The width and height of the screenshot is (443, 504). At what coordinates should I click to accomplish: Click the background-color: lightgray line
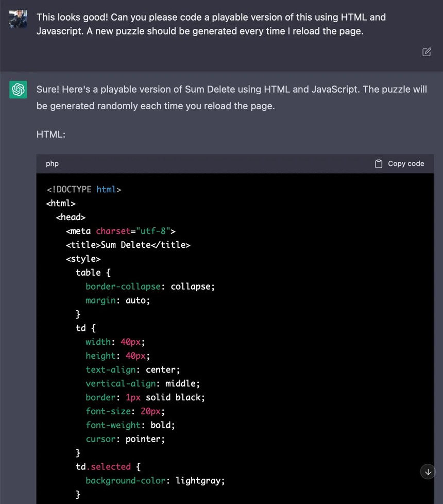point(155,481)
